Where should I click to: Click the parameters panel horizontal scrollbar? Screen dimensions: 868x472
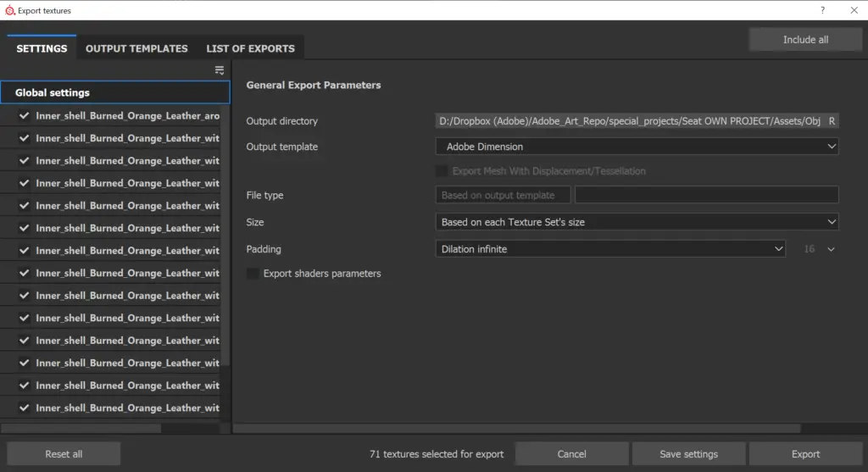coord(516,428)
